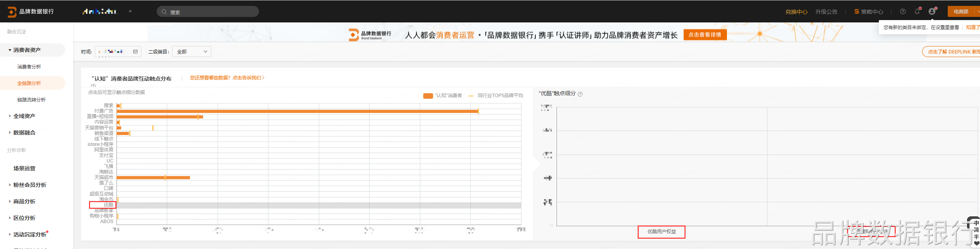Click the 电商部 department button

(x=961, y=12)
